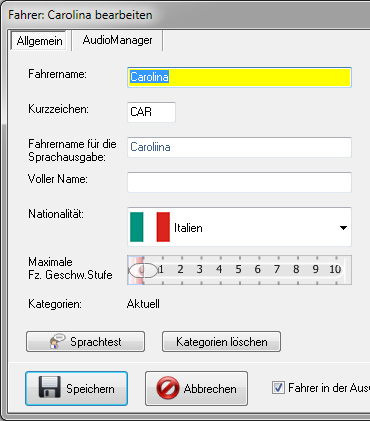The height and width of the screenshot is (421, 370).
Task: Select the Allgemein tab
Action: [39, 41]
